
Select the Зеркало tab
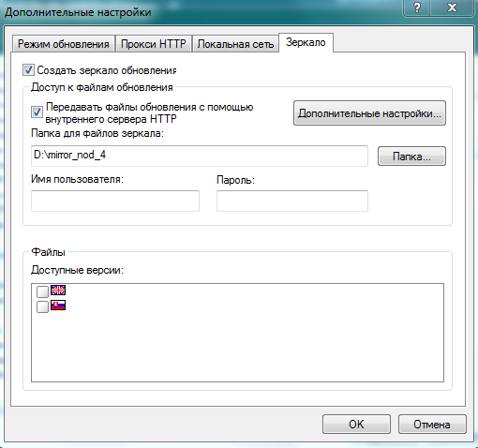coord(306,42)
